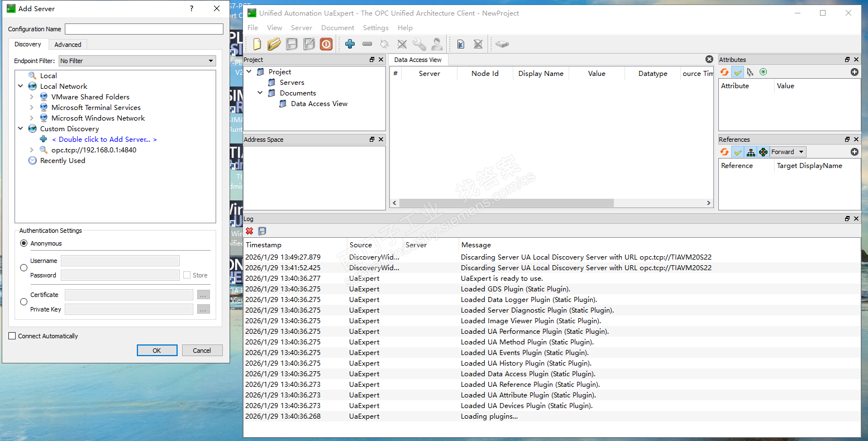Open the Server menu in UaExpert

click(302, 28)
